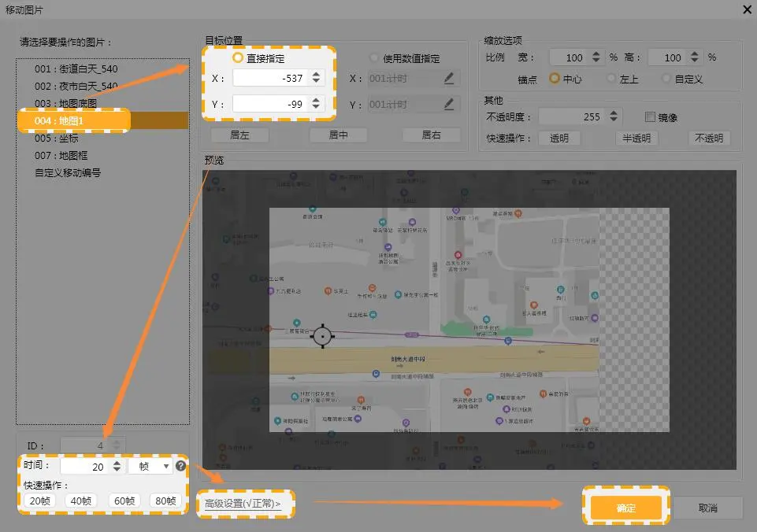Viewport: 757px width, 532px height.
Task: Click the pencil icon beside Y 001计时
Action: tap(449, 104)
